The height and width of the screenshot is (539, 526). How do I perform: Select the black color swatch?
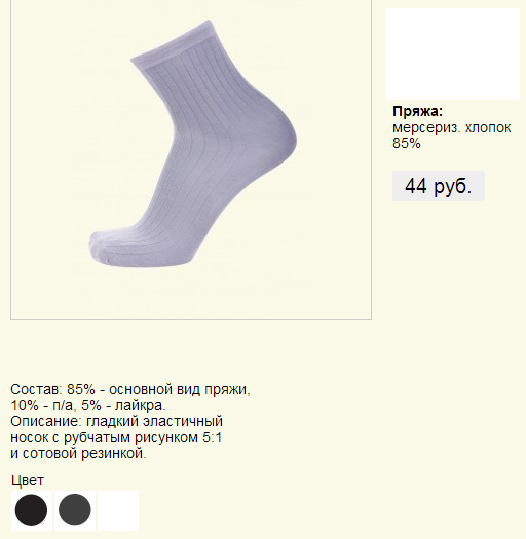(31, 511)
